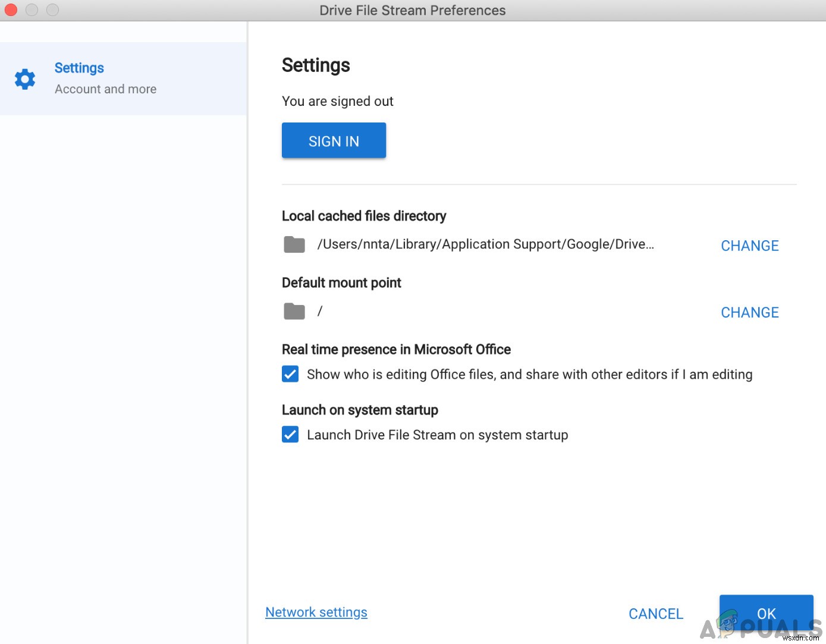Change the local cached files directory

(x=749, y=246)
